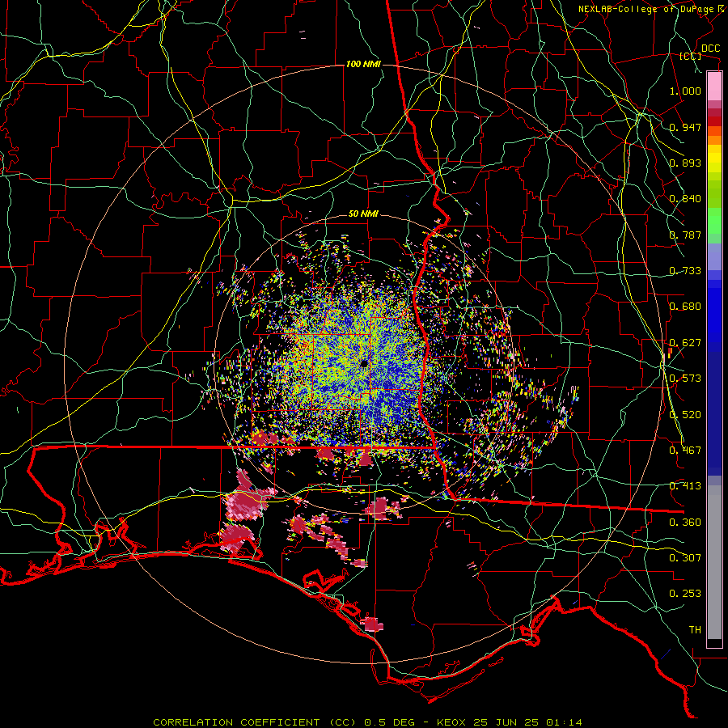Click the 0.360 scale value
This screenshot has width=728, height=728.
click(x=685, y=523)
